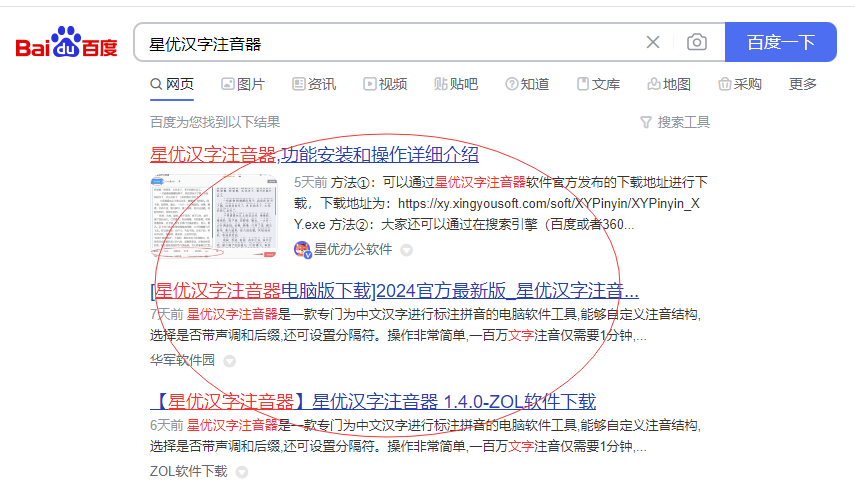
Task: Open the 星优办公软件 source link
Action: (353, 249)
